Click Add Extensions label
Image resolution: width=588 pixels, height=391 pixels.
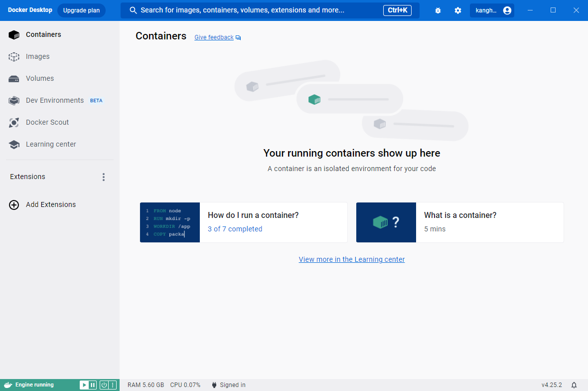[x=51, y=205]
